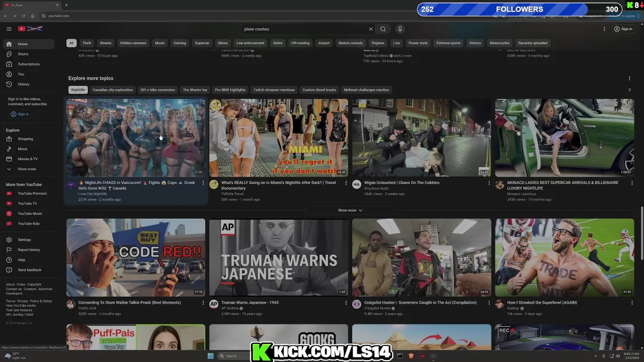Open the Superbowl streaker thumbnail
The height and width of the screenshot is (362, 644).
tap(565, 257)
